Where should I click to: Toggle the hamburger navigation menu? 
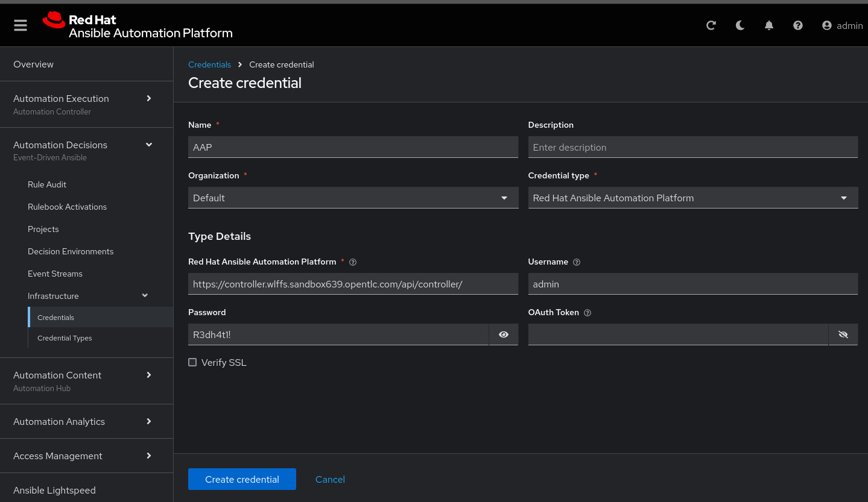[21, 25]
